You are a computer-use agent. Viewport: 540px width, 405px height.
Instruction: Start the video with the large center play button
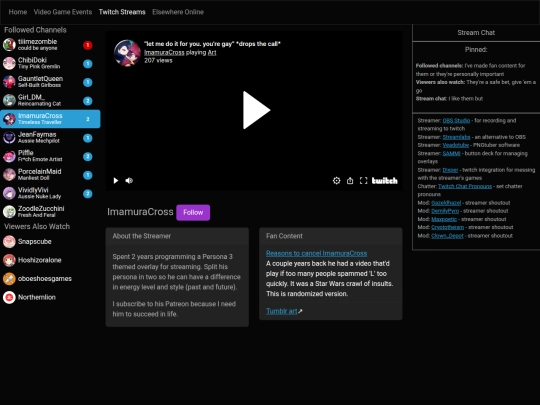coord(256,110)
